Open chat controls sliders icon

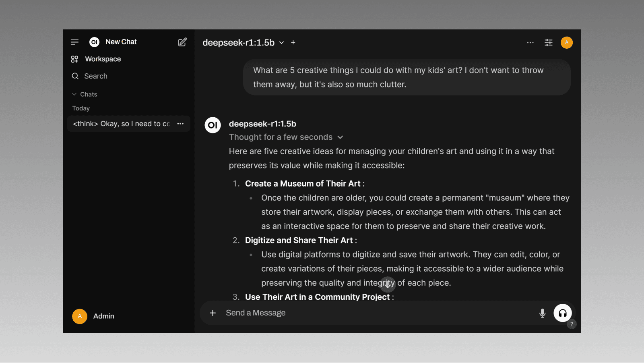tap(549, 42)
